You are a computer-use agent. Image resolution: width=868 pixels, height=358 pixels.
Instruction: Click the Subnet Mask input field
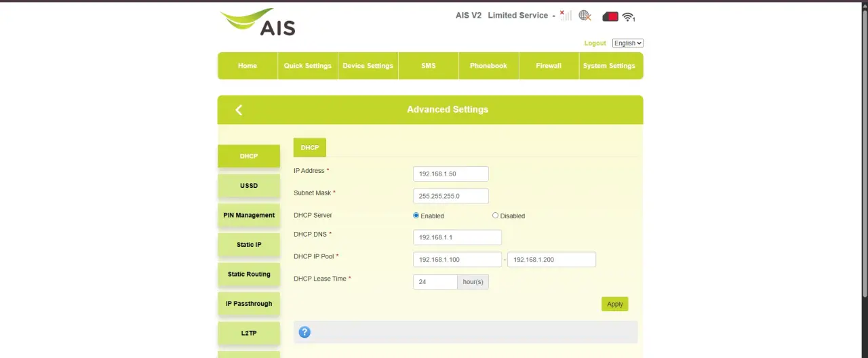point(451,196)
